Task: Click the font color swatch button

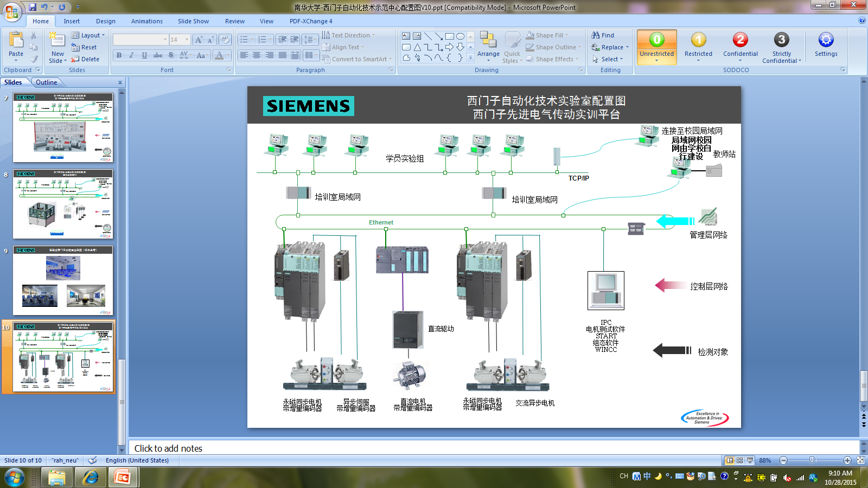Action: pos(219,55)
